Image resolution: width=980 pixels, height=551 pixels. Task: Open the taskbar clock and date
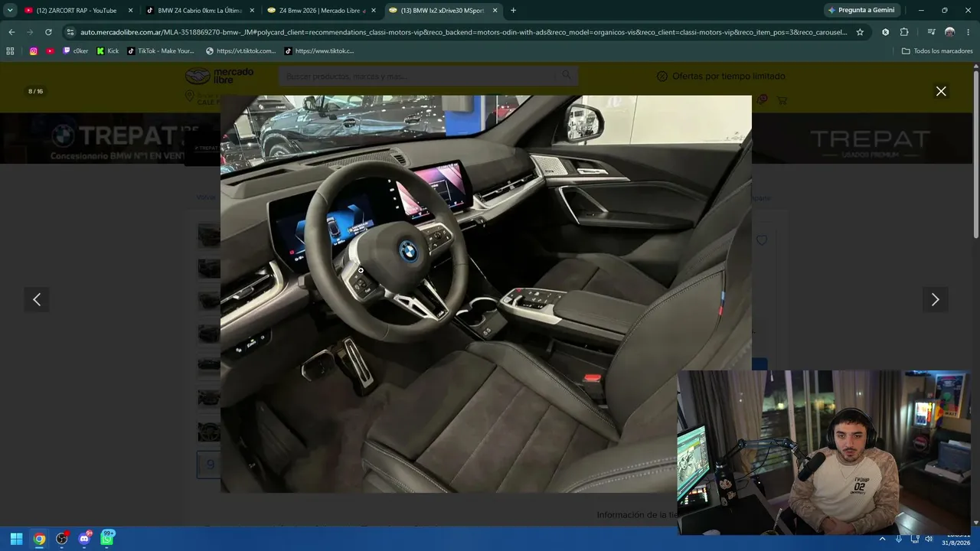[x=956, y=539]
